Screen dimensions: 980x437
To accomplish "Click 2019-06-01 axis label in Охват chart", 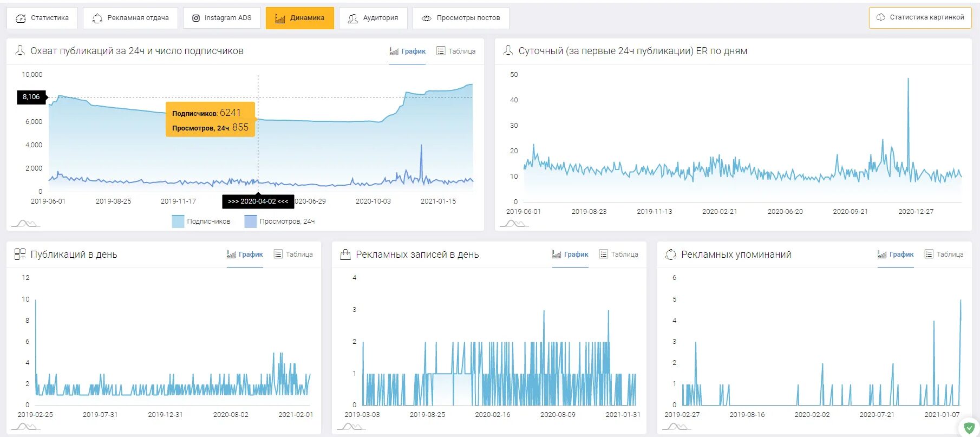I will click(48, 201).
